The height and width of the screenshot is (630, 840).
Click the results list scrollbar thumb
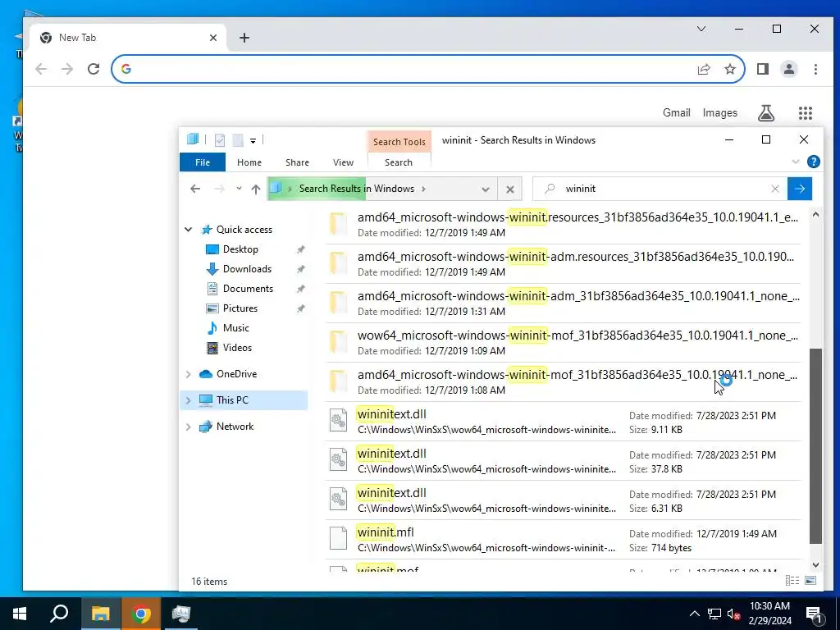click(815, 446)
